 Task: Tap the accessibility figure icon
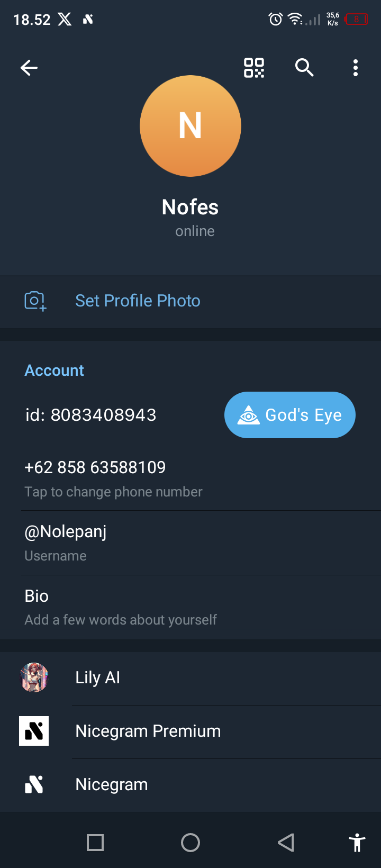pyautogui.click(x=357, y=842)
